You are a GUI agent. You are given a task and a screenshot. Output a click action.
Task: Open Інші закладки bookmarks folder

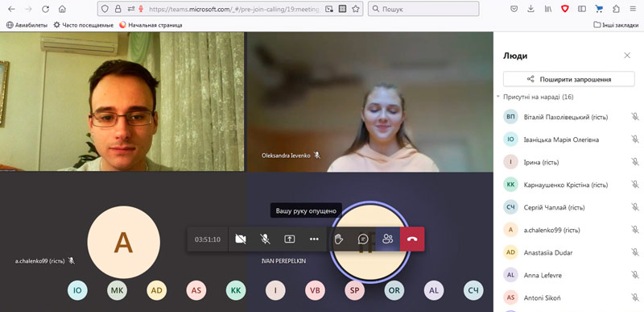(616, 25)
